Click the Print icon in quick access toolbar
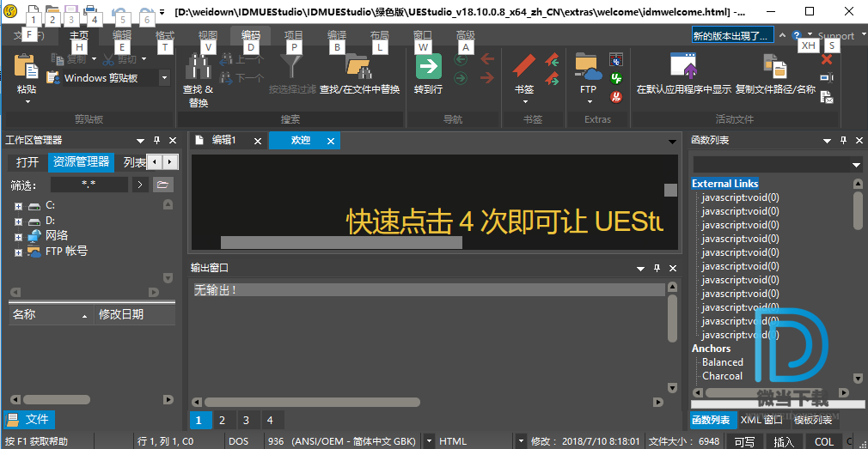This screenshot has width=868, height=449. [x=91, y=9]
